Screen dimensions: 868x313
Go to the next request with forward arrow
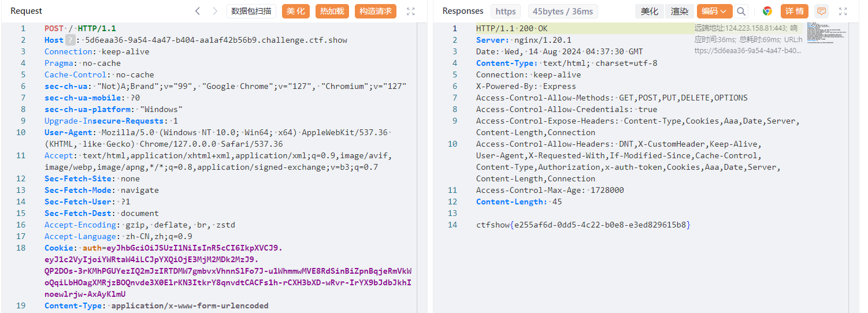click(215, 11)
